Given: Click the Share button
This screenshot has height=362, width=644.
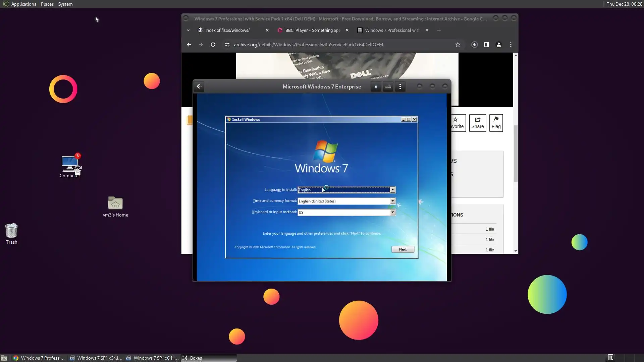Looking at the screenshot, I should pos(477,123).
